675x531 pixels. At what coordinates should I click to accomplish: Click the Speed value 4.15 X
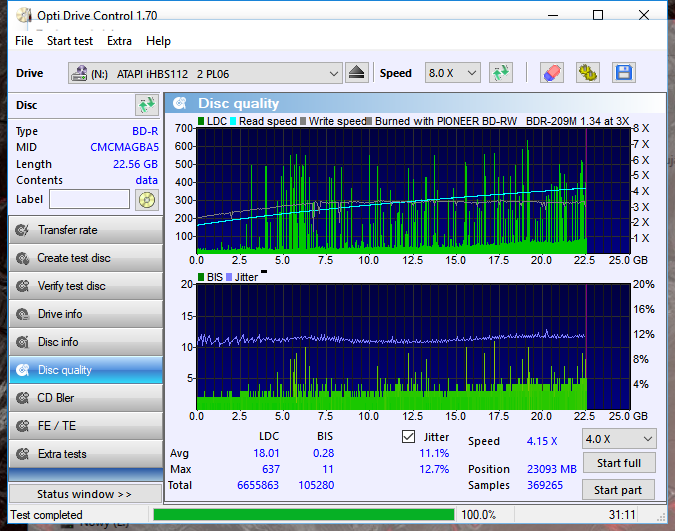point(542,441)
